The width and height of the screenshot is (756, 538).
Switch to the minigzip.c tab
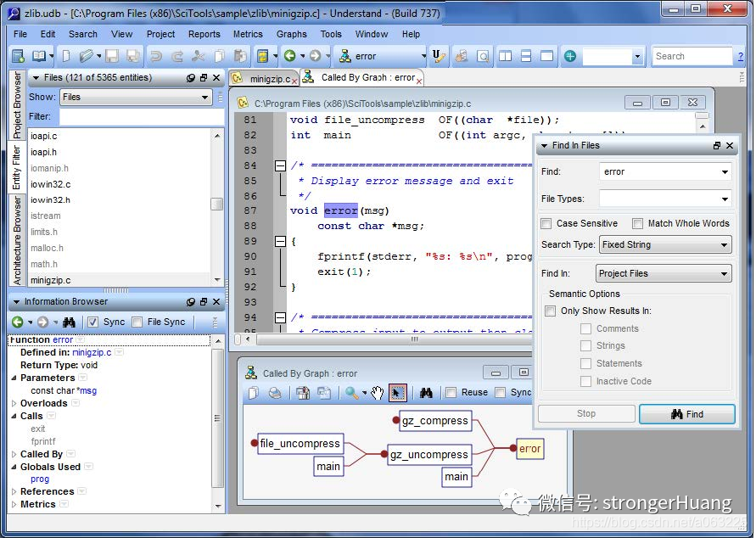click(x=264, y=79)
